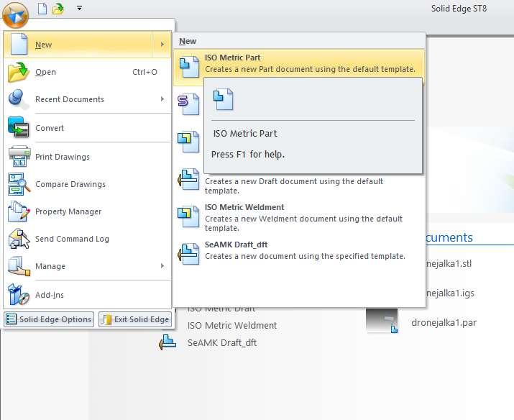
Task: Click the Add-Ins box icon
Action: pyautogui.click(x=19, y=294)
